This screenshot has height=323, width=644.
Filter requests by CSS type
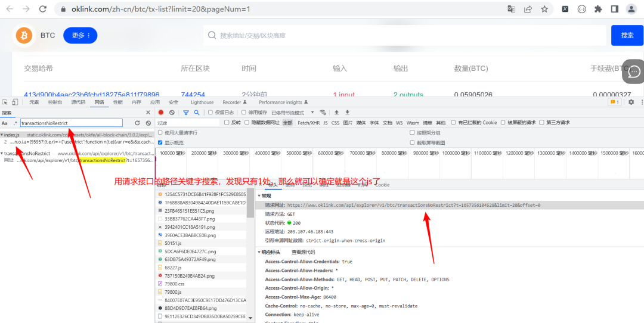(x=336, y=123)
